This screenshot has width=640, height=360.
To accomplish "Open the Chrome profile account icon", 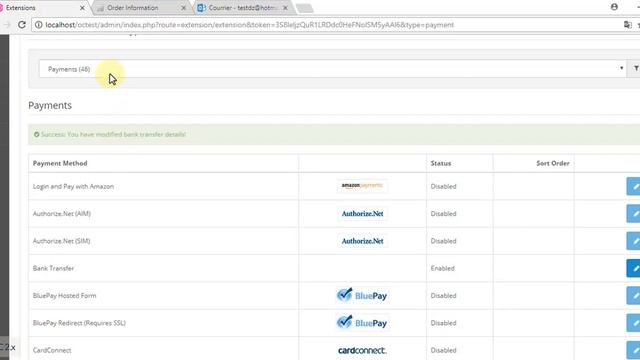I will (x=614, y=7).
